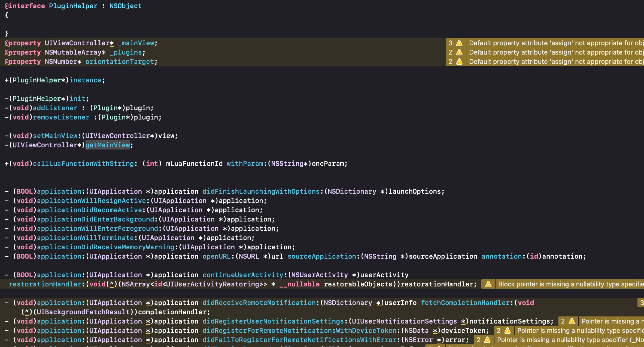644x347 pixels.
Task: Click warning icon on didRegisterUserNotificationSettings line
Action: pos(572,321)
